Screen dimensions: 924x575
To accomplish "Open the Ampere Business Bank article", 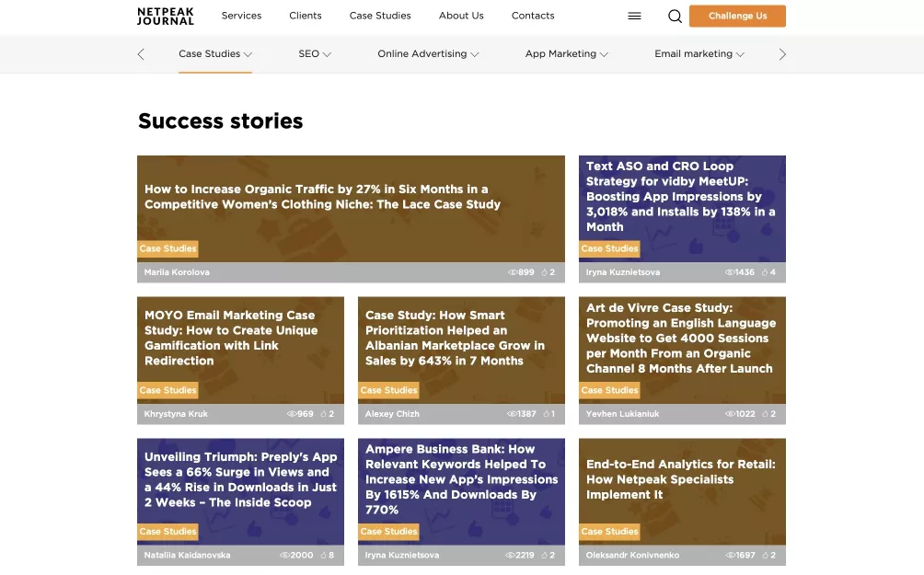I will (461, 479).
